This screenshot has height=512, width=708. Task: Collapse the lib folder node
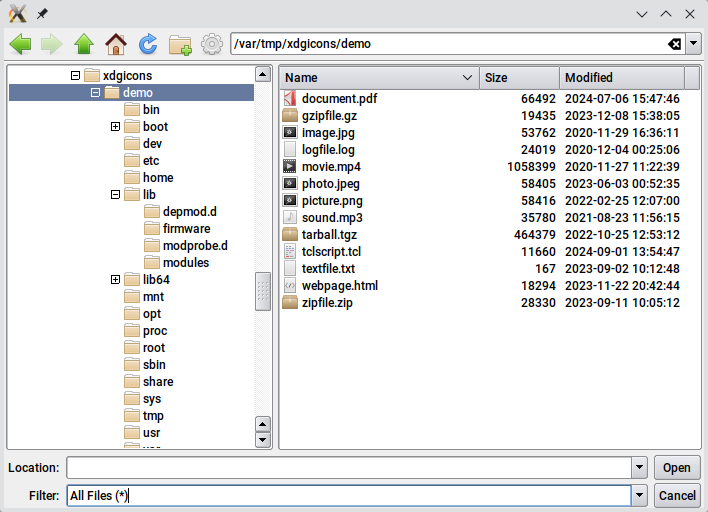(115, 195)
